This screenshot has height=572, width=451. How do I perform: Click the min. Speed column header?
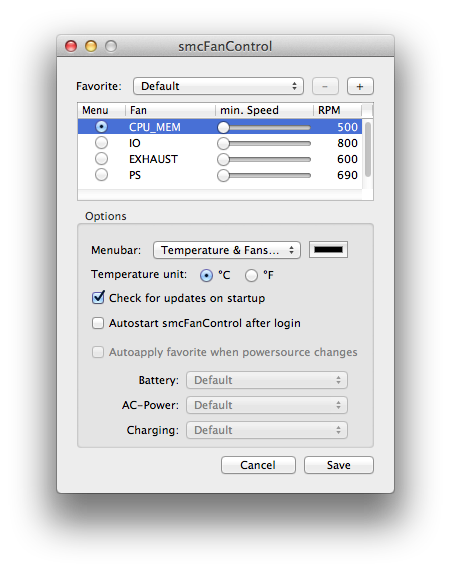pyautogui.click(x=265, y=110)
